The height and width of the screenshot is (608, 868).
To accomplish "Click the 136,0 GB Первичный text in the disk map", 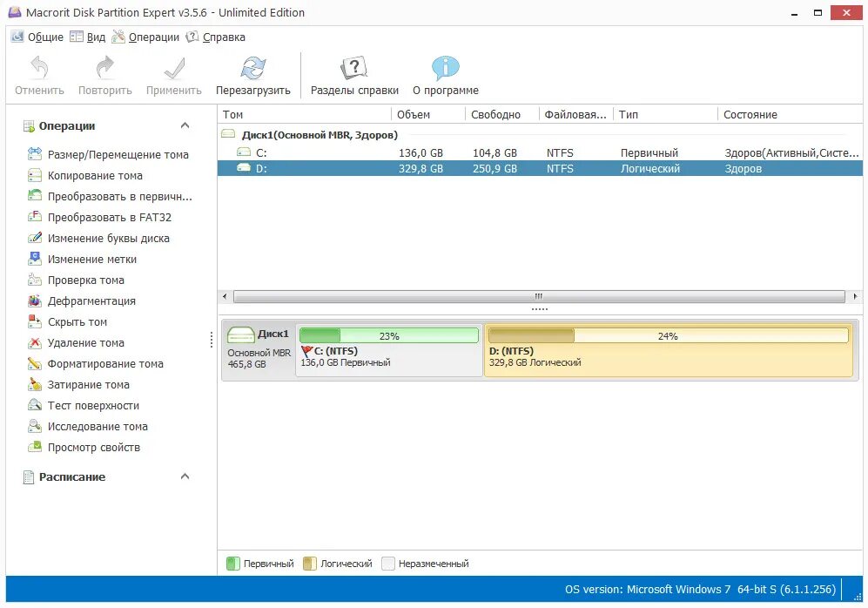I will [x=346, y=362].
